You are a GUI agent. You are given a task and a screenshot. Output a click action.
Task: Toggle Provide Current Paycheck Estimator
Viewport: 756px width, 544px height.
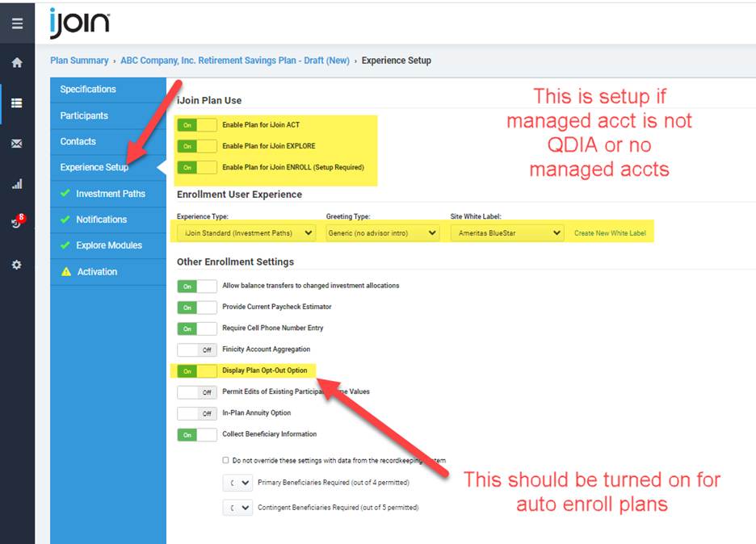[x=197, y=308]
